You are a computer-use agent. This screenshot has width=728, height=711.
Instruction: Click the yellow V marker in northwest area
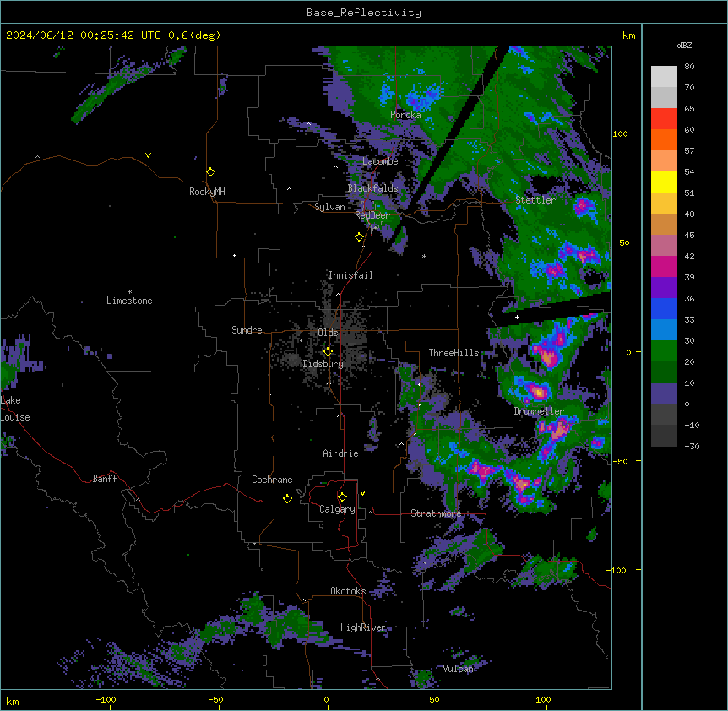148,155
